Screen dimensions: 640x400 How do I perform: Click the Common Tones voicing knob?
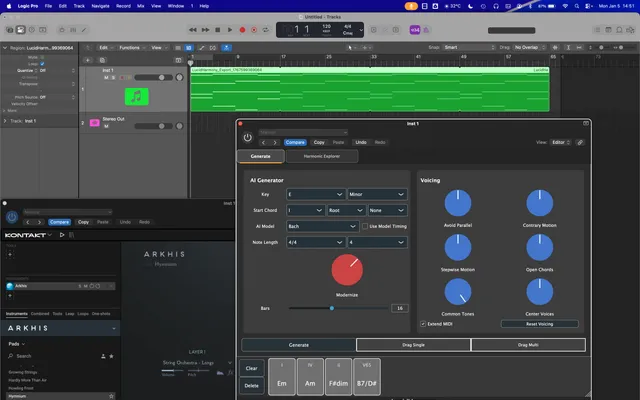[458, 292]
